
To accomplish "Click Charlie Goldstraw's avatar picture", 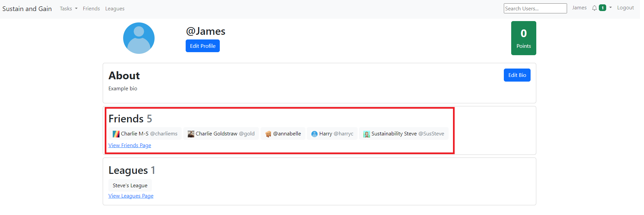I will click(191, 134).
